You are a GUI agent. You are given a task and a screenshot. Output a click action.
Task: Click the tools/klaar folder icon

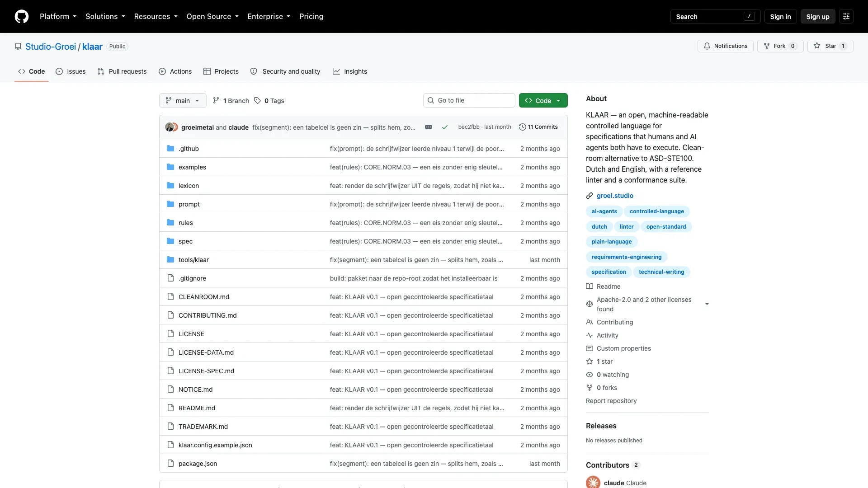pyautogui.click(x=170, y=260)
